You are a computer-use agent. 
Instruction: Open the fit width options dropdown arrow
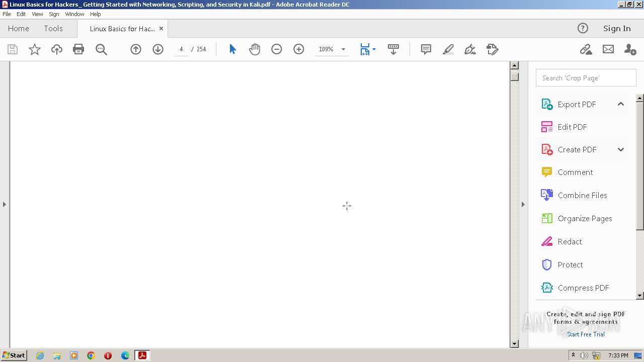374,49
